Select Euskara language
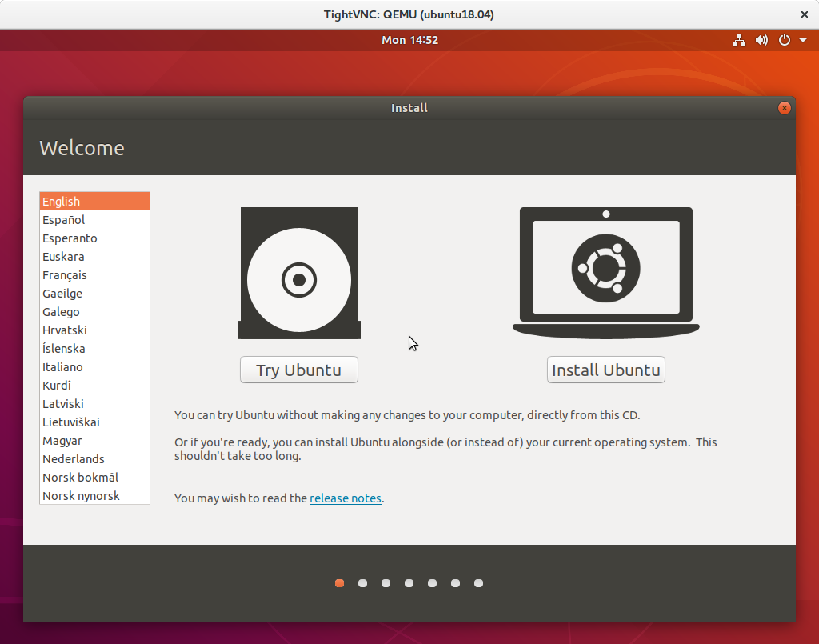 click(x=94, y=257)
